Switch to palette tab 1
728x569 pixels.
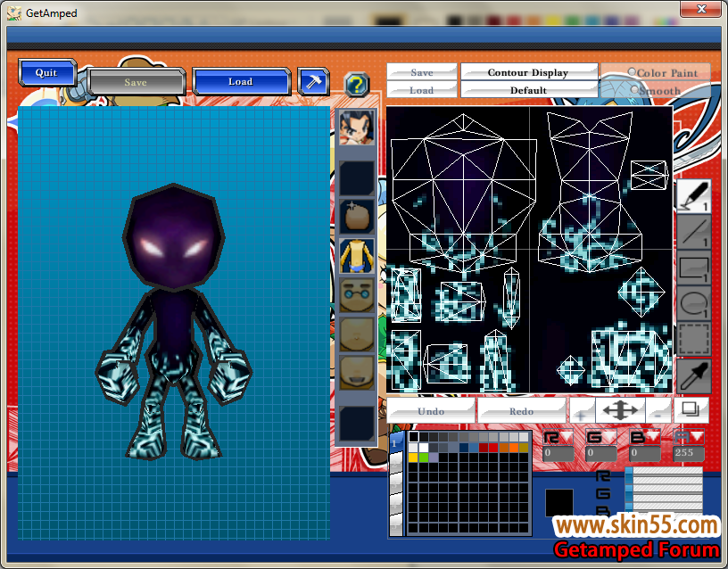(x=396, y=442)
